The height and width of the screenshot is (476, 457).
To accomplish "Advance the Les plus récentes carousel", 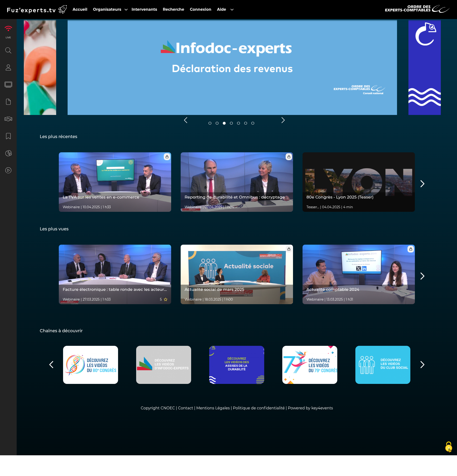I will [422, 184].
